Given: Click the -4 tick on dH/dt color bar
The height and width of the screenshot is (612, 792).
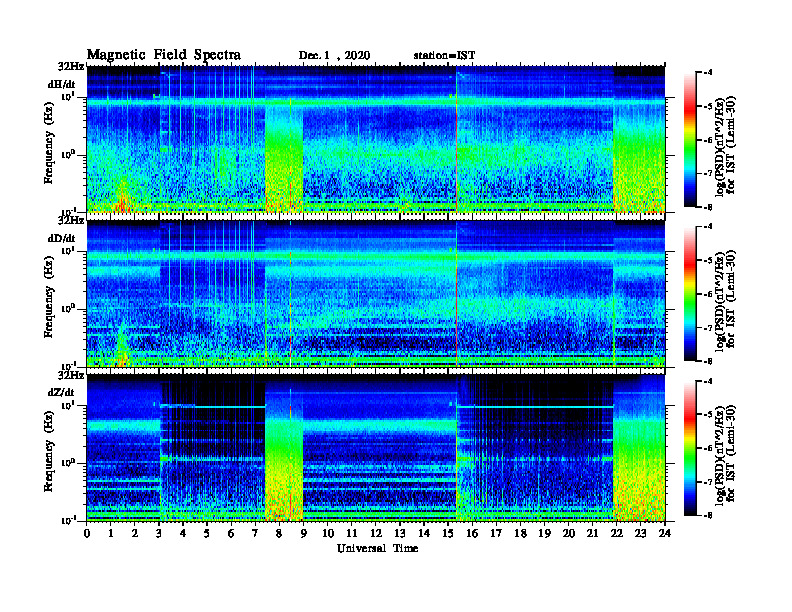Looking at the screenshot, I should tap(708, 73).
